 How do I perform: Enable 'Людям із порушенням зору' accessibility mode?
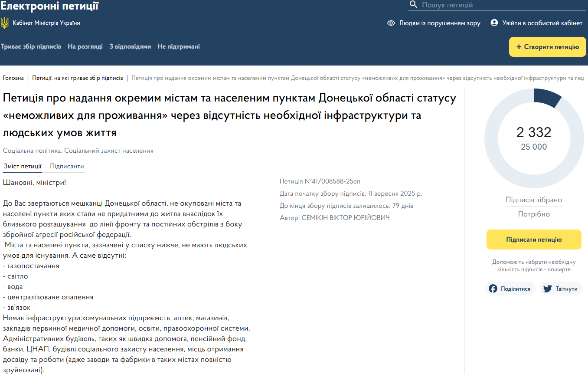point(440,23)
